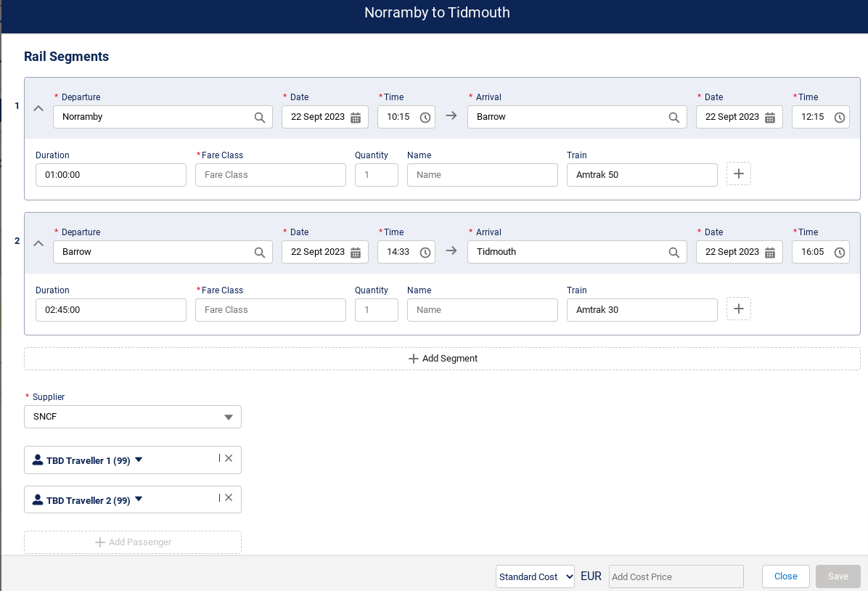Screen dimensions: 868x591
Task: Click plus icon beside Amtrak 50 train
Action: [x=739, y=174]
